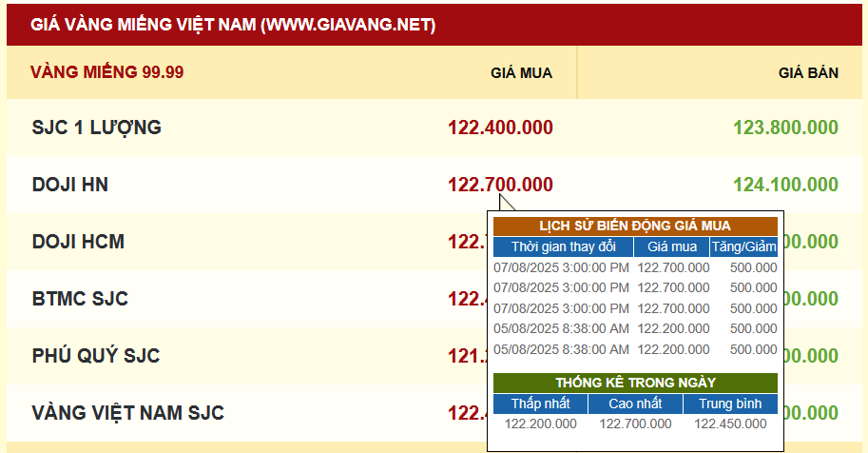
Task: Click the average value 122.450.000
Action: pos(730,424)
